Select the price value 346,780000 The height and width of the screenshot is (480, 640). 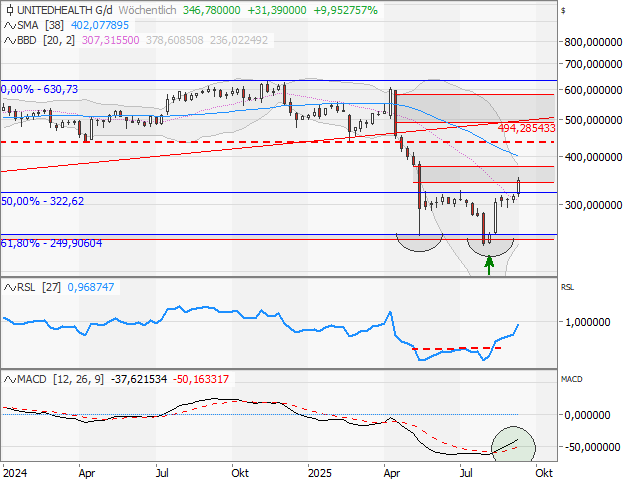click(211, 10)
